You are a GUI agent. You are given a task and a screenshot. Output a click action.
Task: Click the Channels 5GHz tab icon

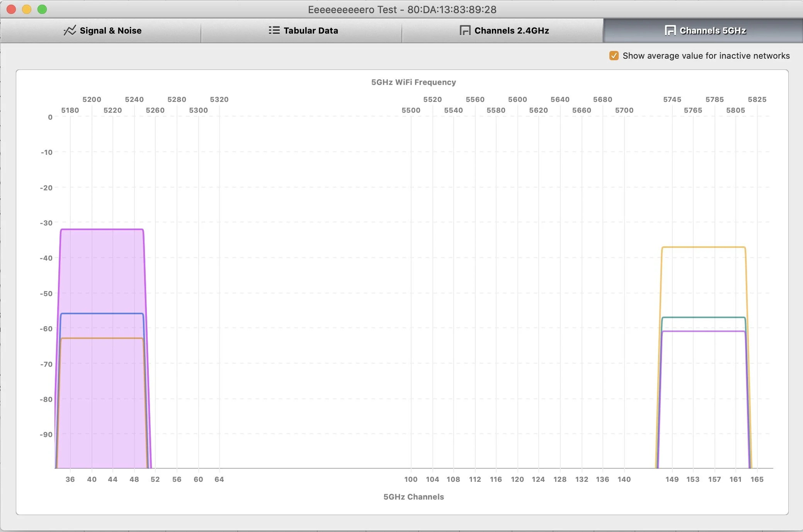pos(670,30)
